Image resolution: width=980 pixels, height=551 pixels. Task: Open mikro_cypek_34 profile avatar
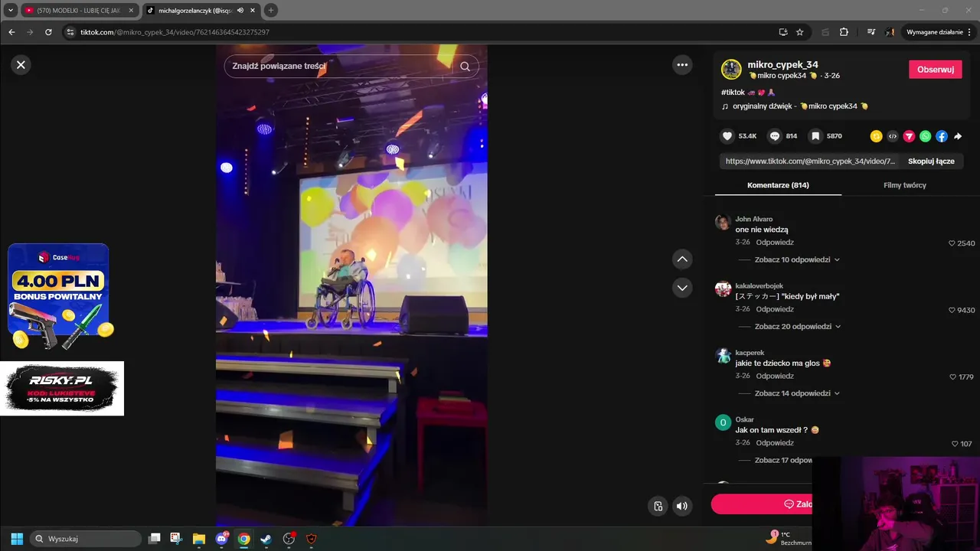click(731, 70)
